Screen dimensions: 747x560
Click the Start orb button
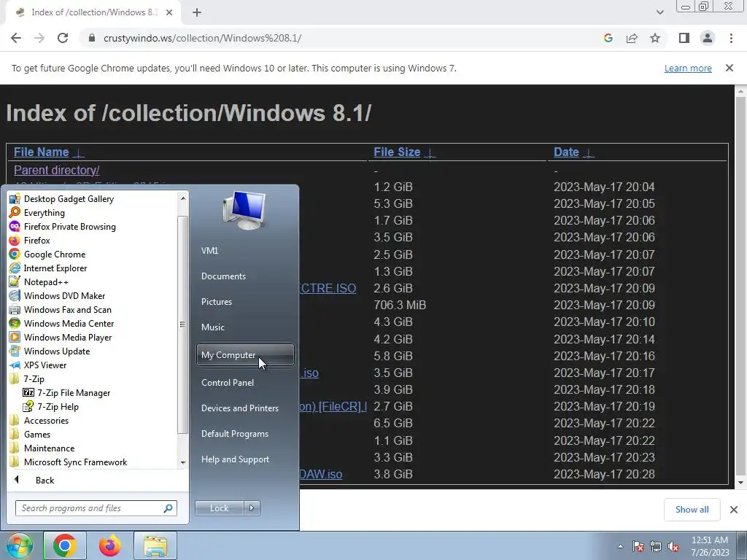(x=19, y=545)
